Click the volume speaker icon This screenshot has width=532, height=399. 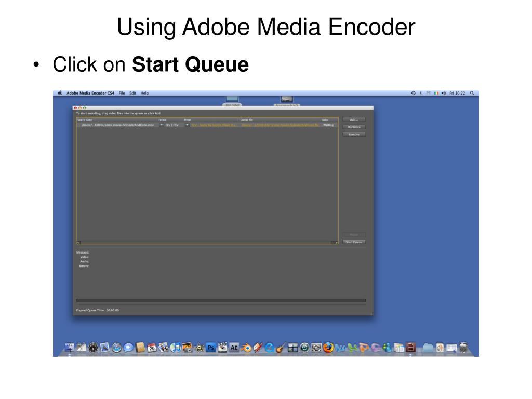(x=444, y=93)
